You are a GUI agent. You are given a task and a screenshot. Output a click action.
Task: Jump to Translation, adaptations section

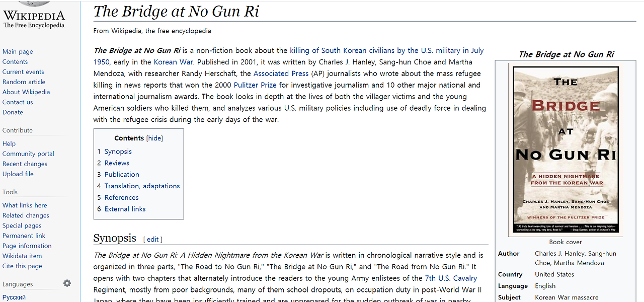tap(142, 186)
